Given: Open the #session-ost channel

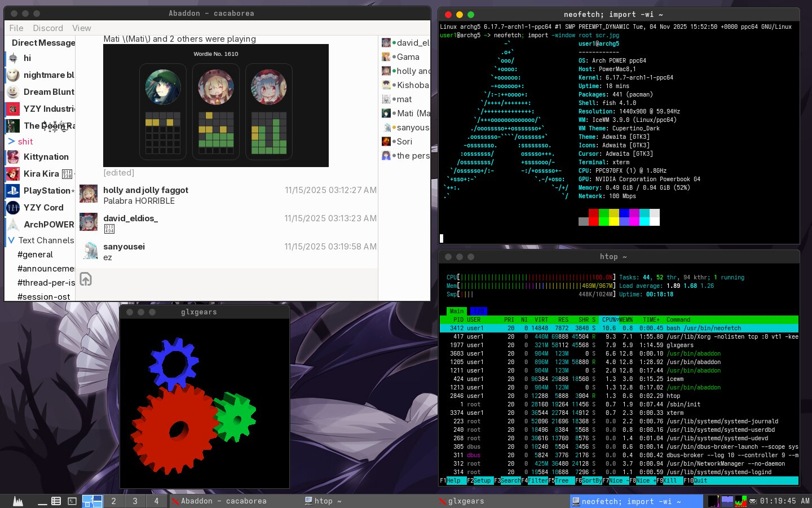Looking at the screenshot, I should (x=44, y=297).
